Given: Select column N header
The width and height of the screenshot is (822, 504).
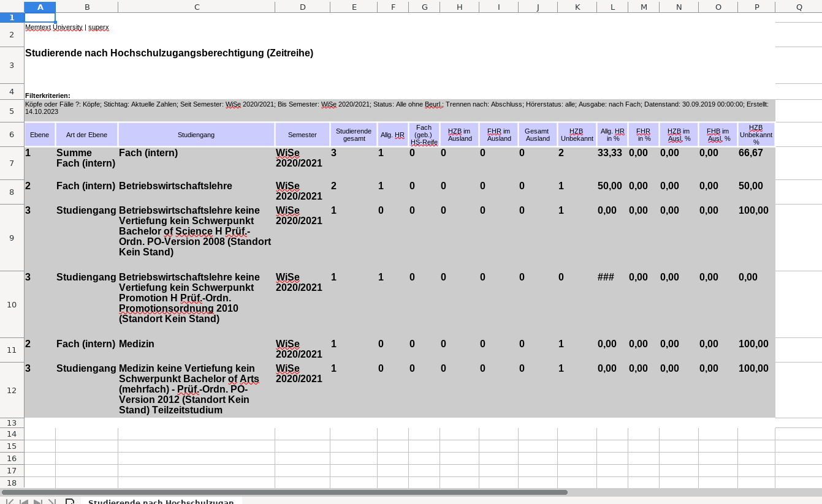Looking at the screenshot, I should pos(679,7).
